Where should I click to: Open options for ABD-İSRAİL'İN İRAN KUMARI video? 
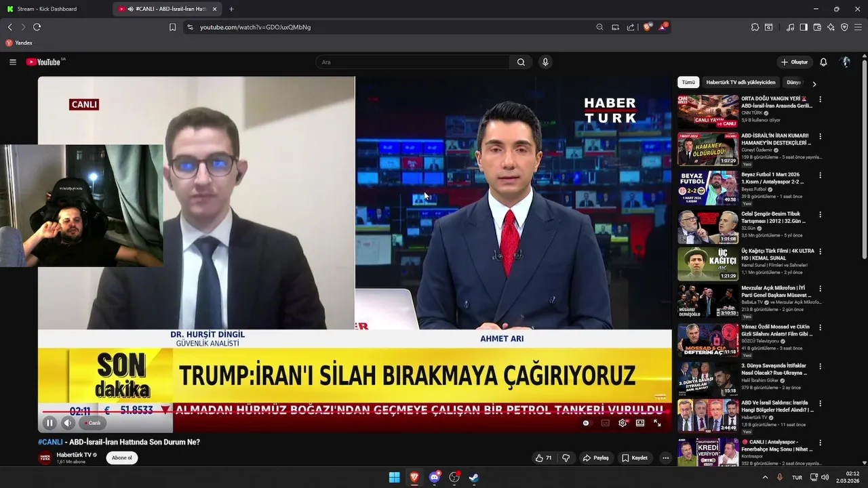tap(820, 136)
